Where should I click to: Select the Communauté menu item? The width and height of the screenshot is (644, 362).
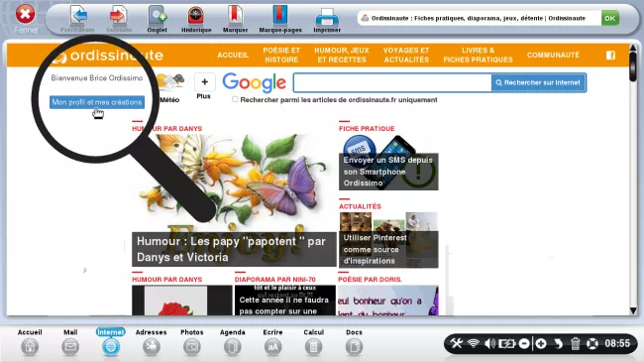(x=553, y=55)
